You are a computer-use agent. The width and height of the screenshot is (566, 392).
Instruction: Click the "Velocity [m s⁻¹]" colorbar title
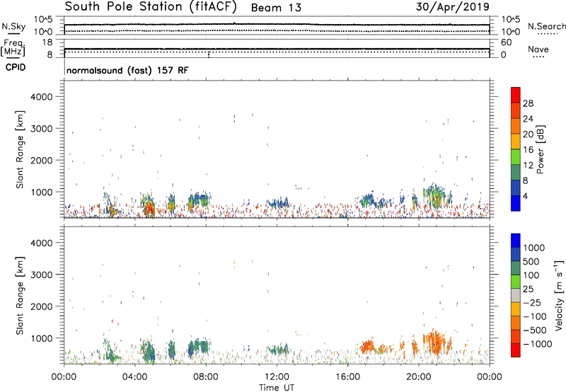[559, 295]
